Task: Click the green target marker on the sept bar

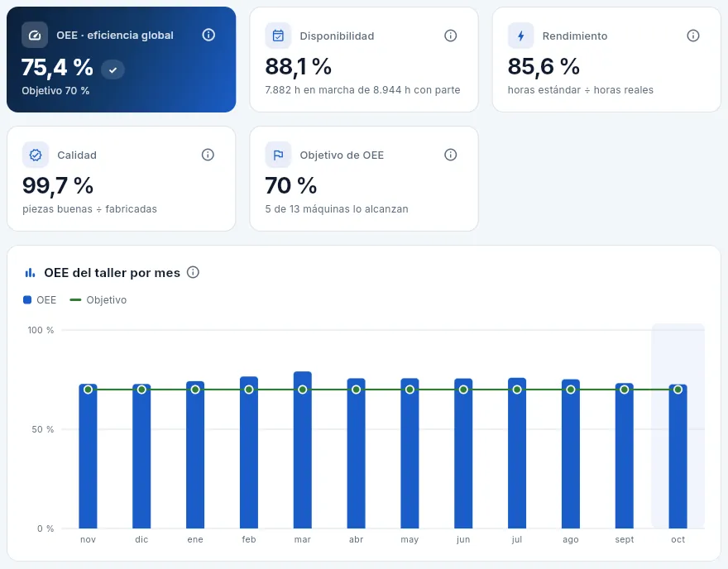Action: [x=625, y=390]
